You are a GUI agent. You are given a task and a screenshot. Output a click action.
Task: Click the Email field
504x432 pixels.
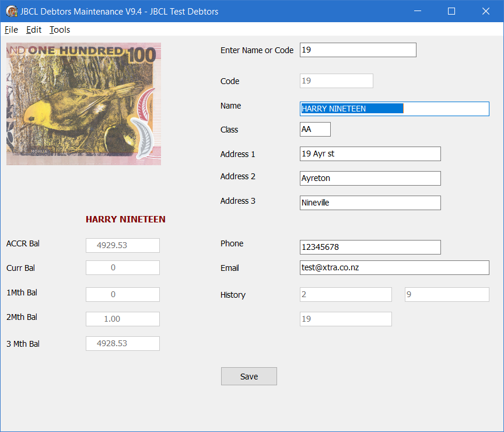click(x=394, y=267)
